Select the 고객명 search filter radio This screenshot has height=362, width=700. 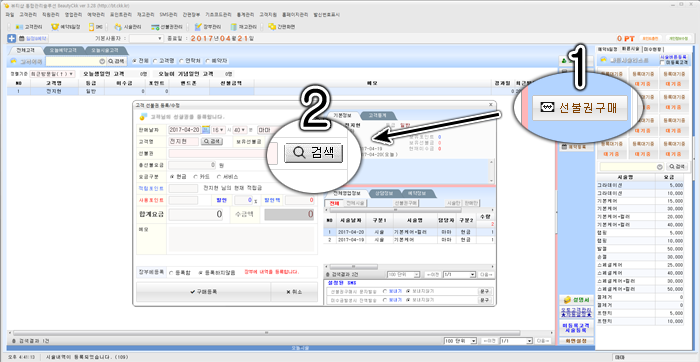[155, 61]
